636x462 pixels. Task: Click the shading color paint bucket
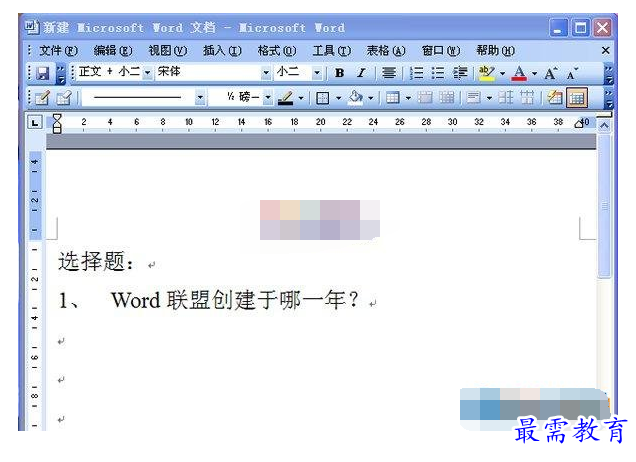pyautogui.click(x=356, y=98)
